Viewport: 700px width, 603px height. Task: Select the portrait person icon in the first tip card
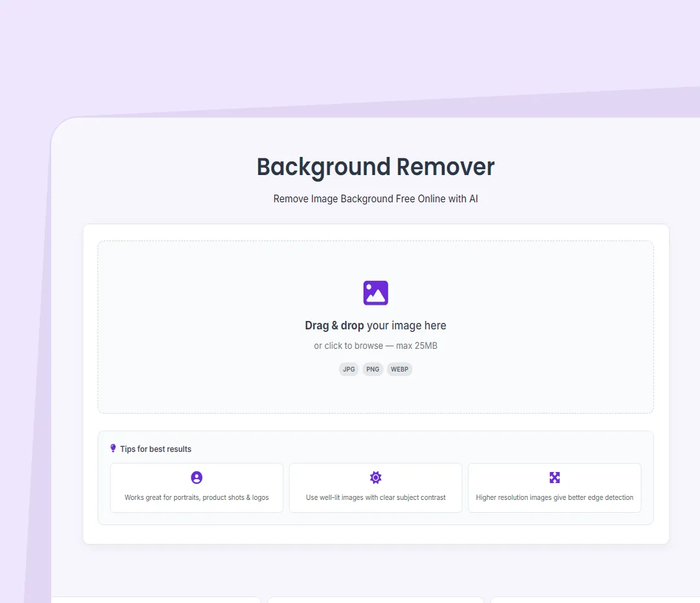(x=196, y=478)
